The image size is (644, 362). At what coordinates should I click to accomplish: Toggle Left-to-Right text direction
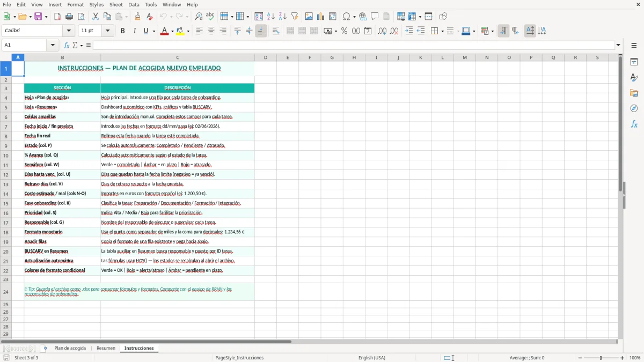[503, 31]
